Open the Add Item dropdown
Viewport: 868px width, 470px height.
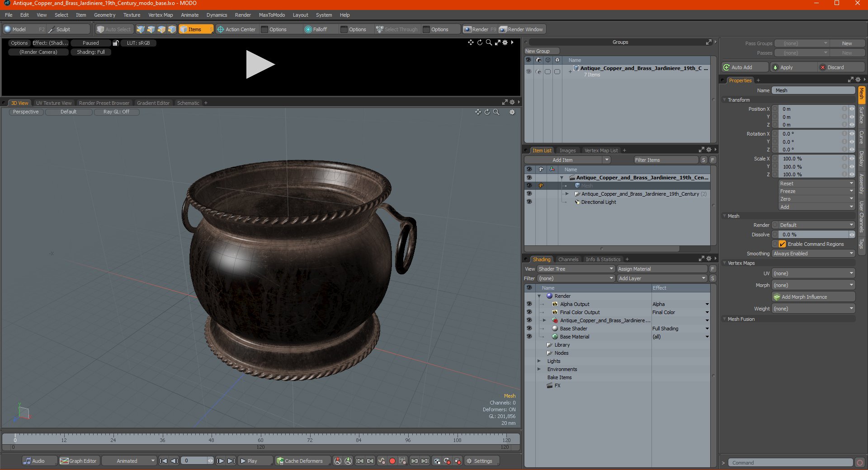click(x=568, y=160)
